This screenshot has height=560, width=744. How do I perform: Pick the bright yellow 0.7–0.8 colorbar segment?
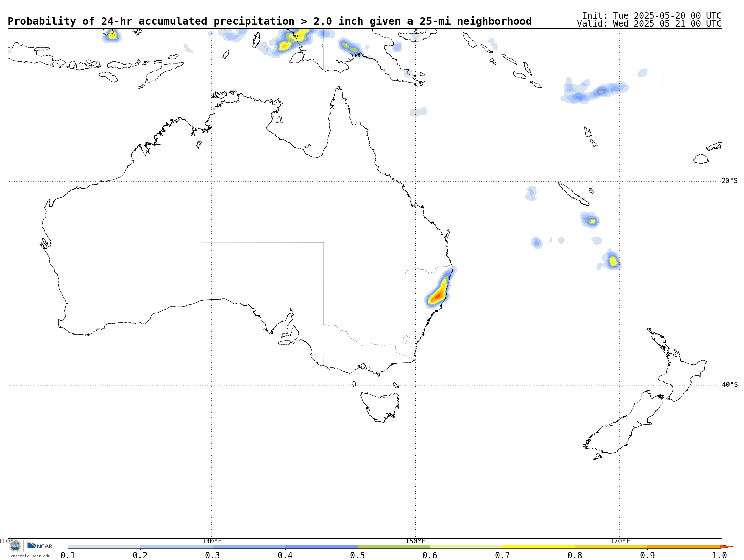tap(539, 547)
